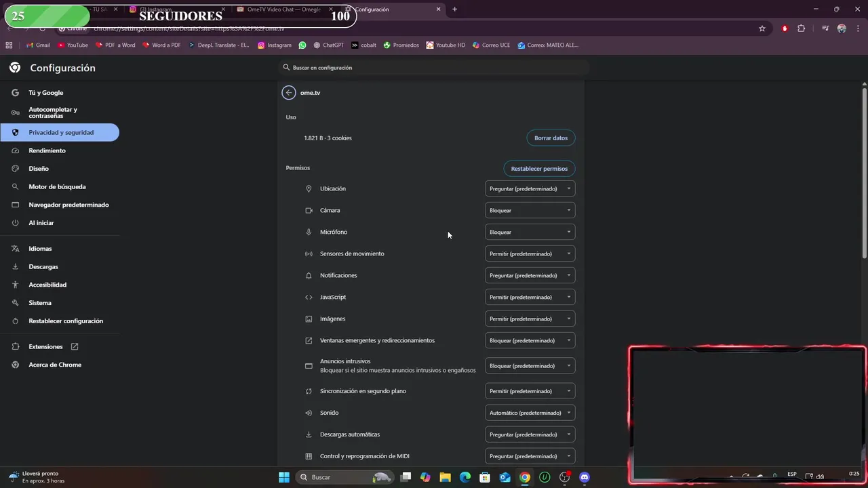Select Idiomas in the sidebar

[x=60, y=249]
